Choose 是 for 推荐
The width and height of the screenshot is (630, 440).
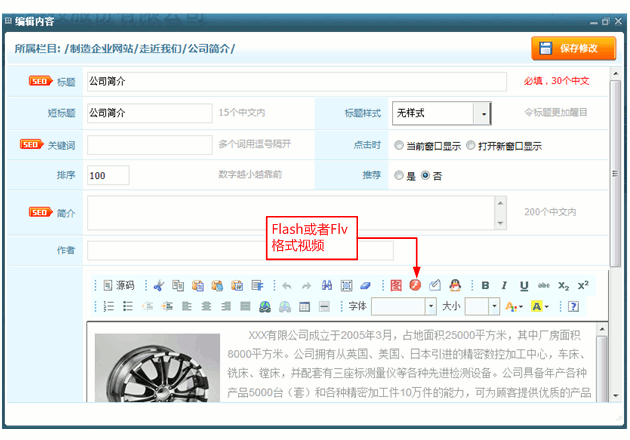[400, 175]
